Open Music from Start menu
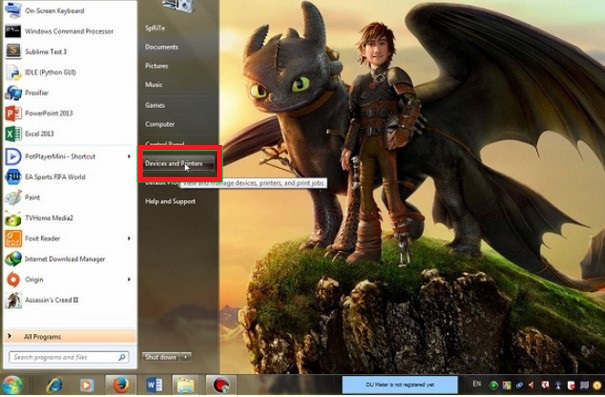 (x=154, y=84)
